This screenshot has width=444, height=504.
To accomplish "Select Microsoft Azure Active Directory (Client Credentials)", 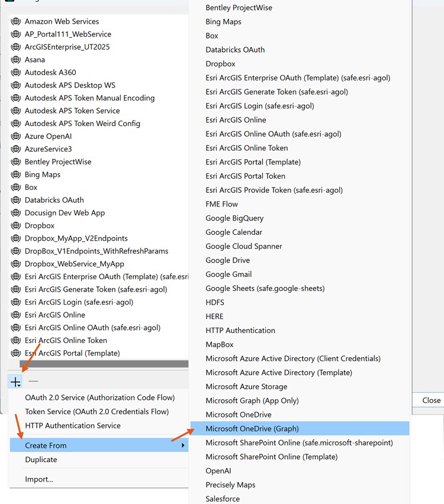I will pyautogui.click(x=293, y=358).
